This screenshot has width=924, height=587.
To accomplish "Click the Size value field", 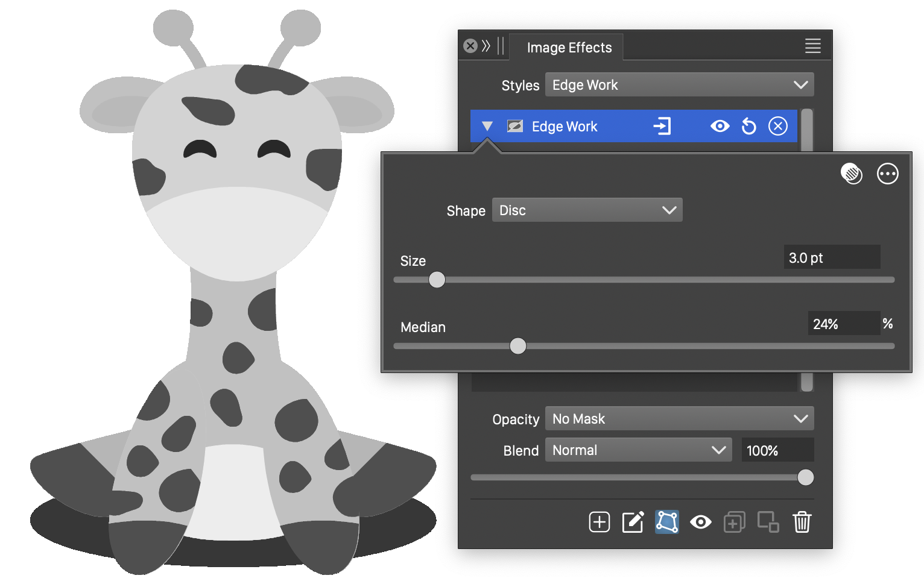I will tap(831, 258).
